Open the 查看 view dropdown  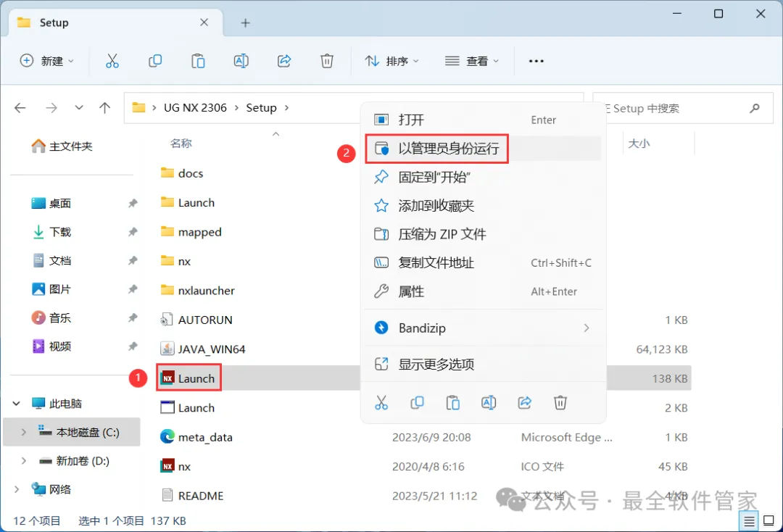(472, 61)
